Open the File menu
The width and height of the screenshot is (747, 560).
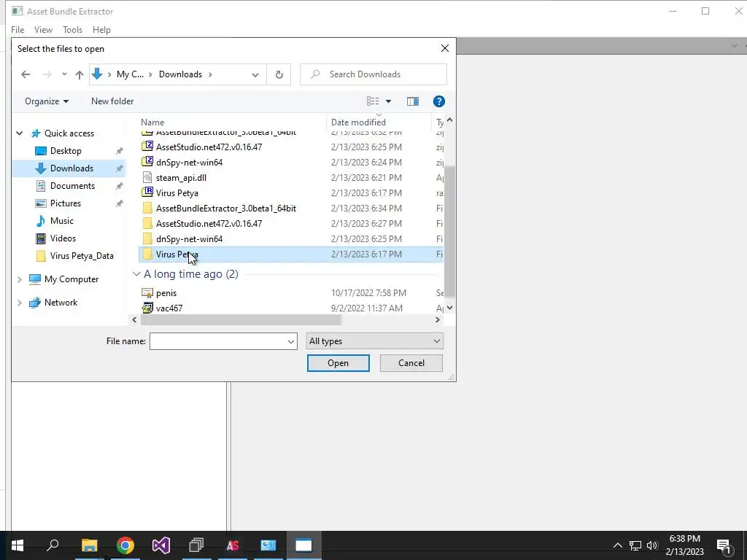point(18,29)
